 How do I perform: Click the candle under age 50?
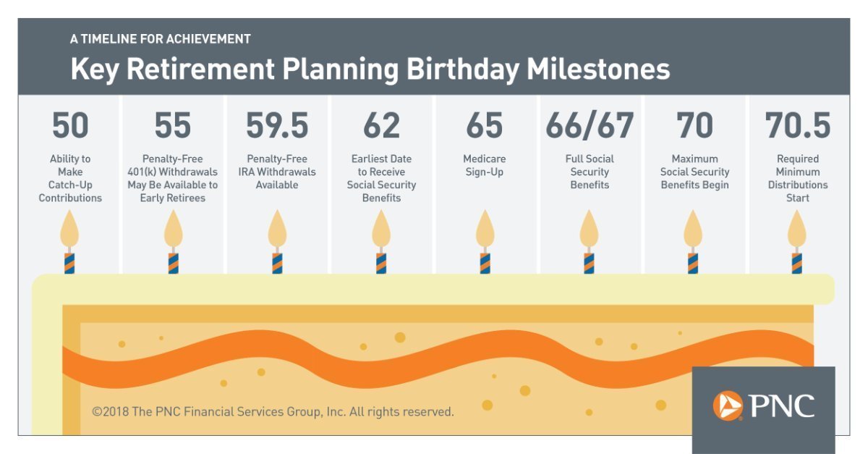coord(69,242)
